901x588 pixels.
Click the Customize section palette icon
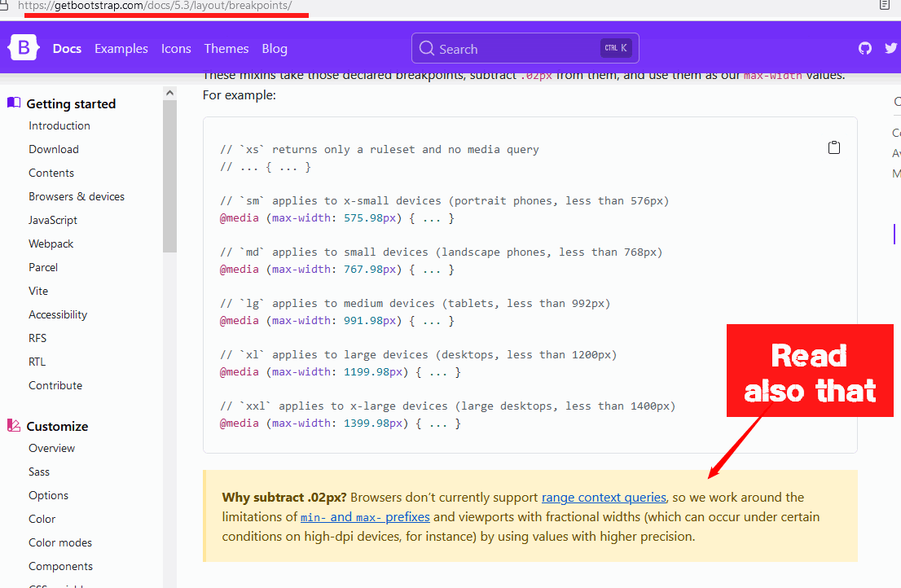(x=14, y=425)
